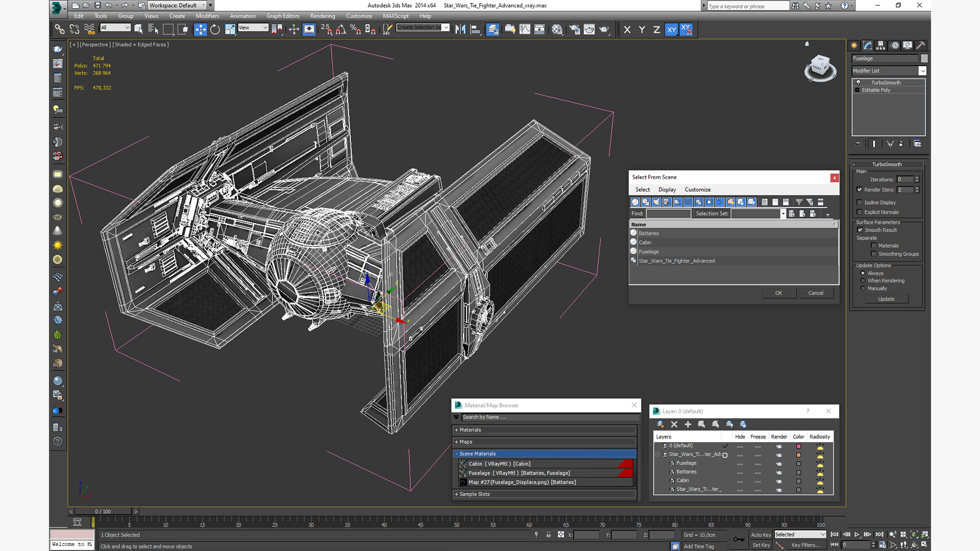
Task: Select Cabin in the Select From Scene list
Action: point(645,242)
